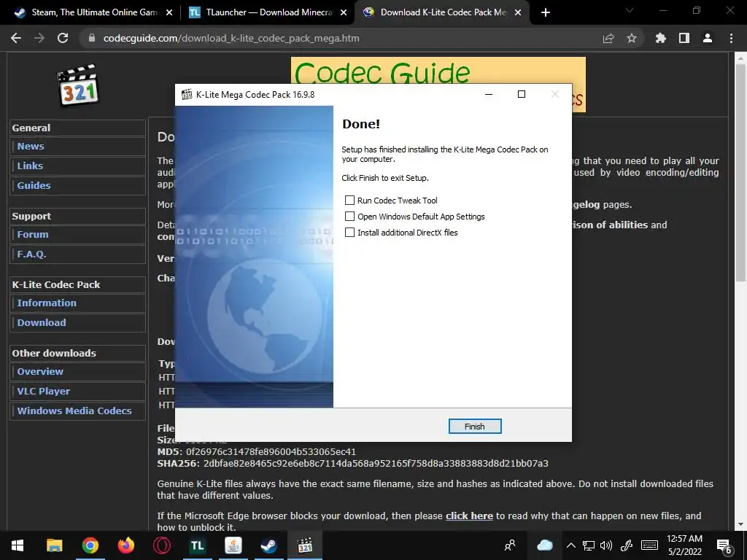The width and height of the screenshot is (747, 560).
Task: Open Chrome three-dot menu
Action: [731, 38]
